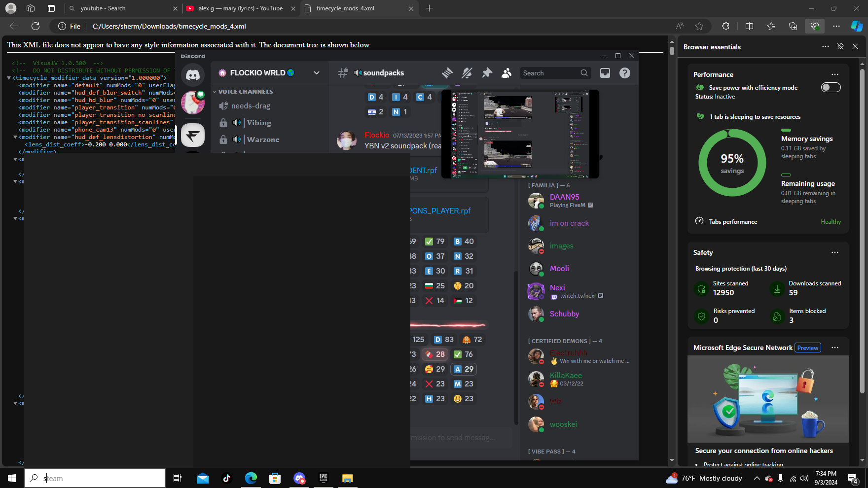
Task: Open a new browser tab
Action: coord(429,8)
